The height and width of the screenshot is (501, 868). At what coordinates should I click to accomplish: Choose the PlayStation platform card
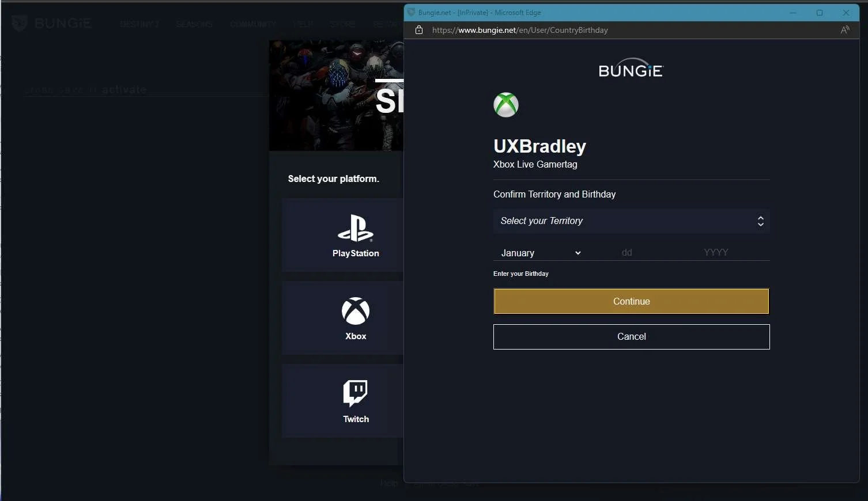pos(343,235)
